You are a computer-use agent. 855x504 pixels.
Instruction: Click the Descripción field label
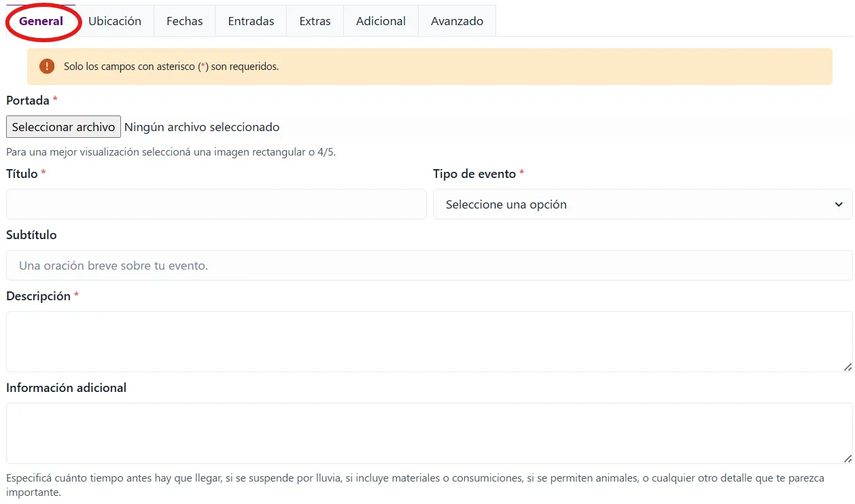tap(38, 296)
